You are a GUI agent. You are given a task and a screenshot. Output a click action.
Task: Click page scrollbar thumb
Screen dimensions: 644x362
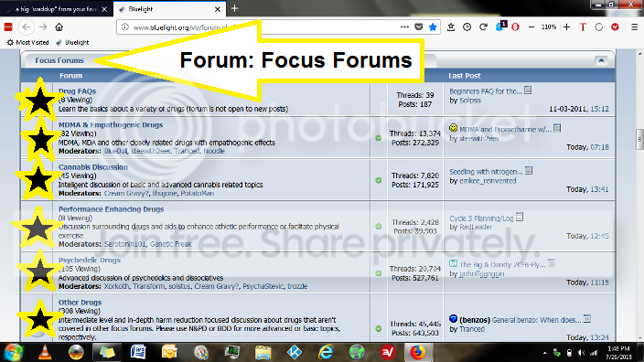[639, 140]
